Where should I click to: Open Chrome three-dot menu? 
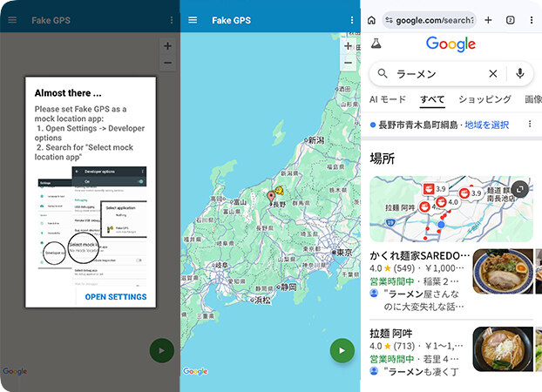[x=532, y=20]
